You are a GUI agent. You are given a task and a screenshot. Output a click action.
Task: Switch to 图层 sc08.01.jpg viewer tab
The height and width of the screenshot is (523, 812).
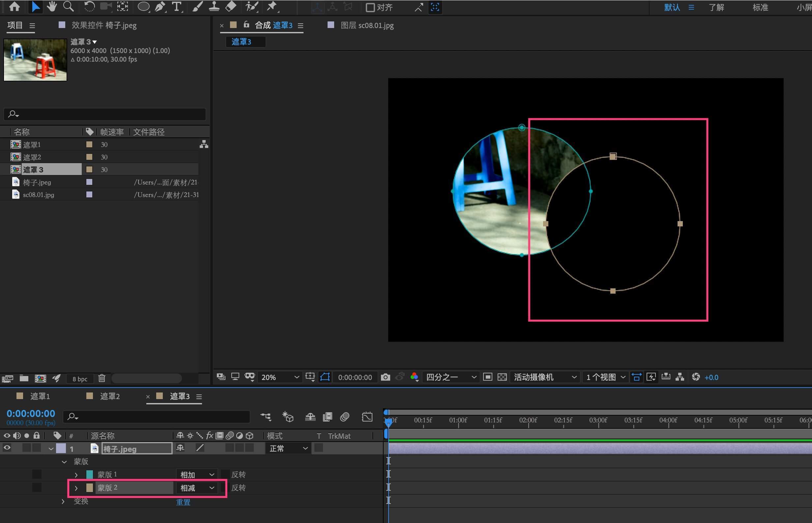click(367, 25)
